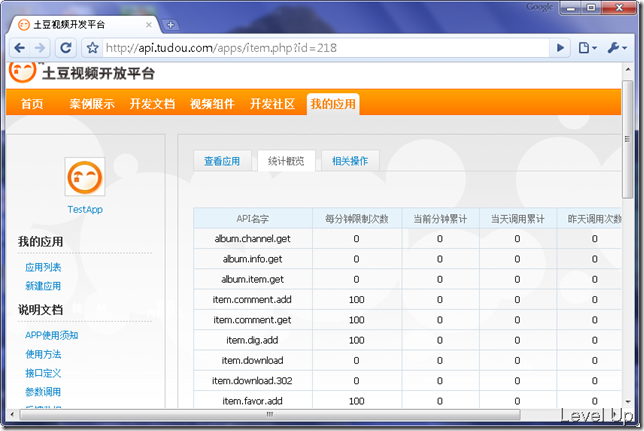Open the page menu dropdown icon
This screenshot has width=644, height=431.
[587, 48]
